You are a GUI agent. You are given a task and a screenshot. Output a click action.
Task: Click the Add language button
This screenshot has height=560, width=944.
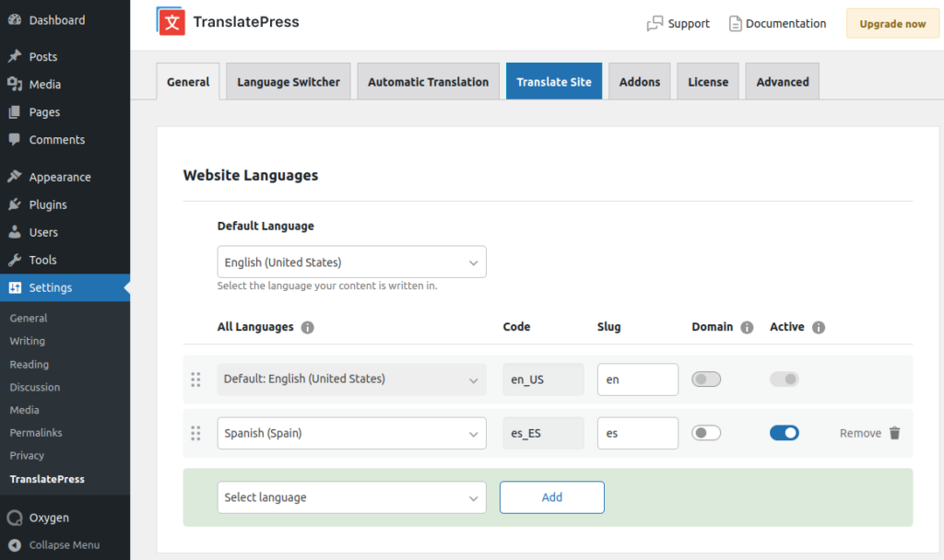[551, 497]
